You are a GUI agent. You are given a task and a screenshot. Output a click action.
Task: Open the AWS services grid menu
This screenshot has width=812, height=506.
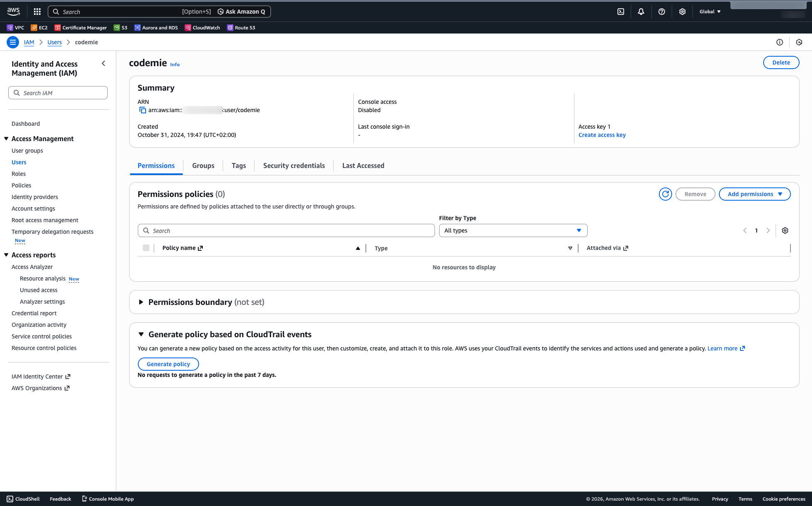37,11
